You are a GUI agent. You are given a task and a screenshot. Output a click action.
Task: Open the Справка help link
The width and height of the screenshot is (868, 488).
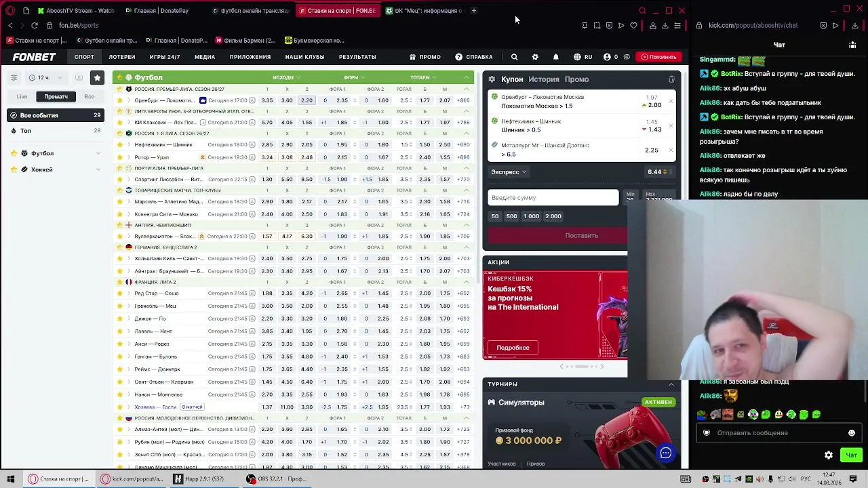click(x=474, y=57)
